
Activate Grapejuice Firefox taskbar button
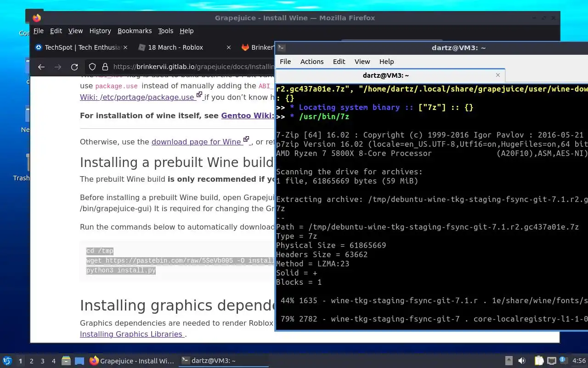click(132, 361)
